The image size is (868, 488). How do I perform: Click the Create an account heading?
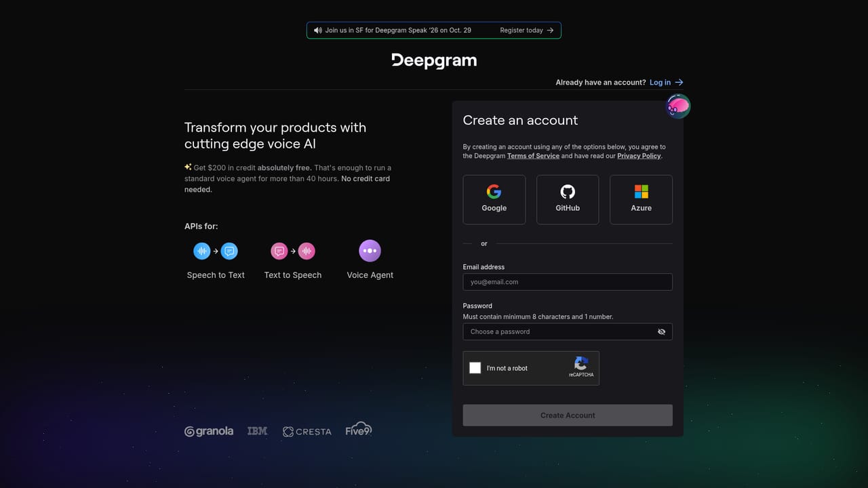(520, 120)
